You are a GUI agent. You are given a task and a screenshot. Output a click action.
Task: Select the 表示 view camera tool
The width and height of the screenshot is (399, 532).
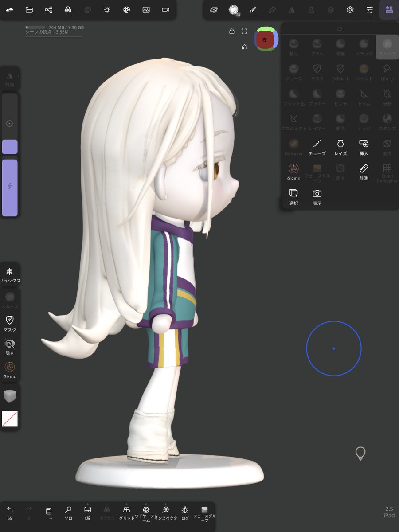tap(317, 196)
